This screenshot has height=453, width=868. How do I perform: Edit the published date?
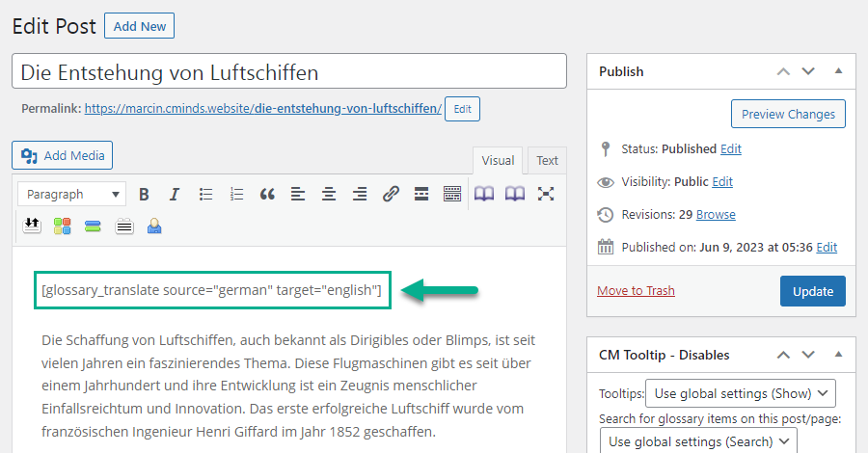click(827, 248)
